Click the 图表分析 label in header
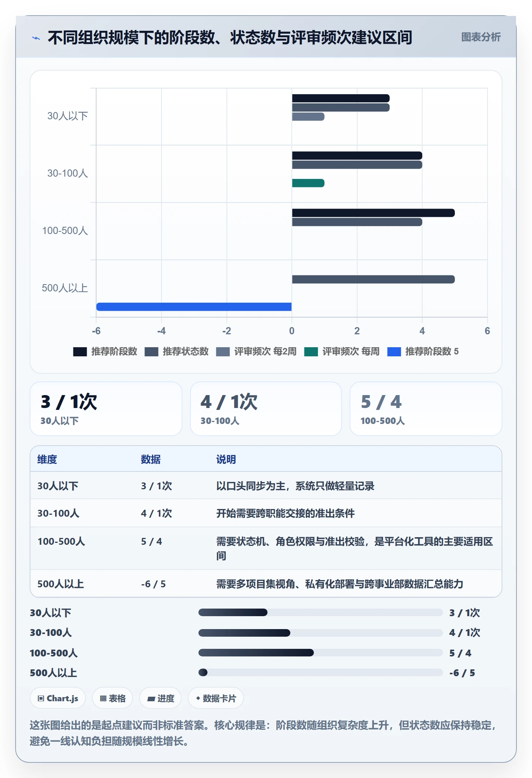This screenshot has height=778, width=532. tap(481, 37)
